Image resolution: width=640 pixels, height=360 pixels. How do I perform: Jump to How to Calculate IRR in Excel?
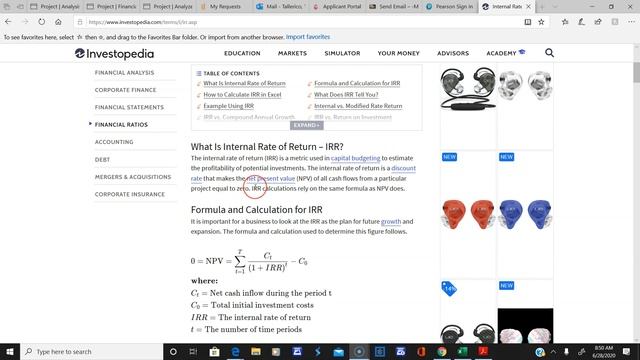[x=242, y=95]
